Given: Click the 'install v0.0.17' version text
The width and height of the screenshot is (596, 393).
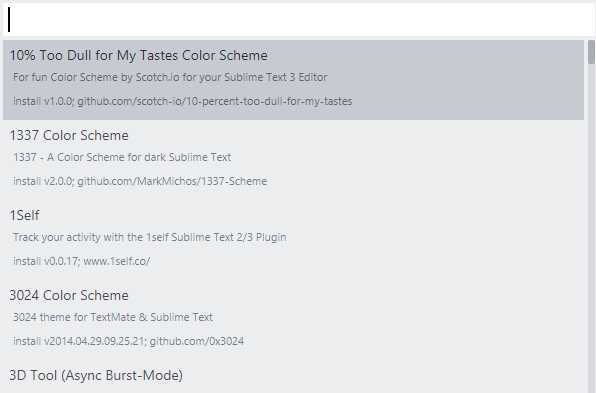Looking at the screenshot, I should coord(46,261).
